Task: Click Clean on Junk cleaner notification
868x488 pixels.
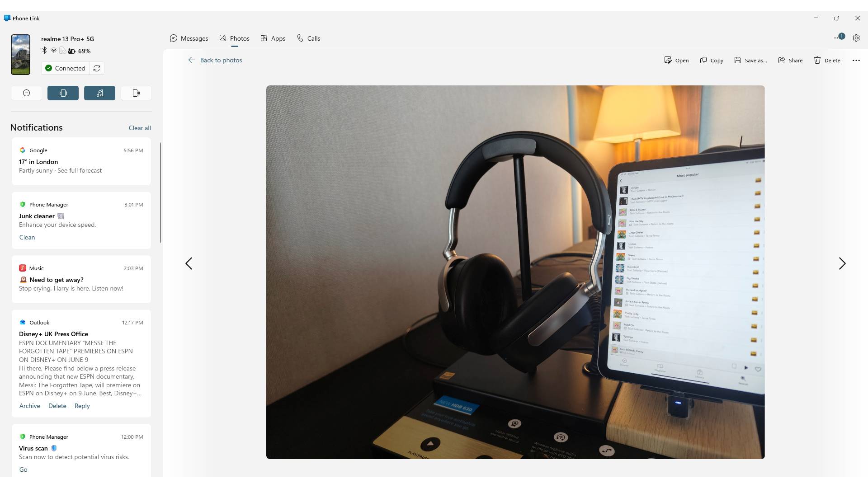Action: click(x=27, y=237)
